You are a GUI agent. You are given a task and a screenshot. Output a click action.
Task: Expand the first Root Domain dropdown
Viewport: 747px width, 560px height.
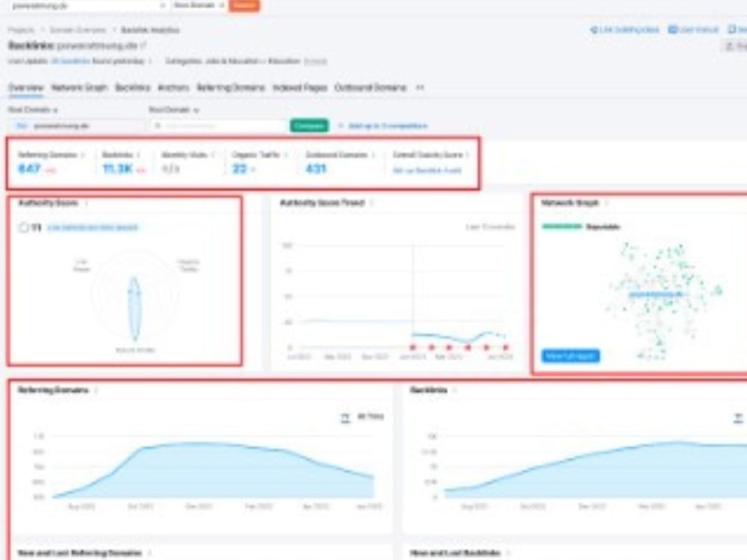click(x=32, y=110)
